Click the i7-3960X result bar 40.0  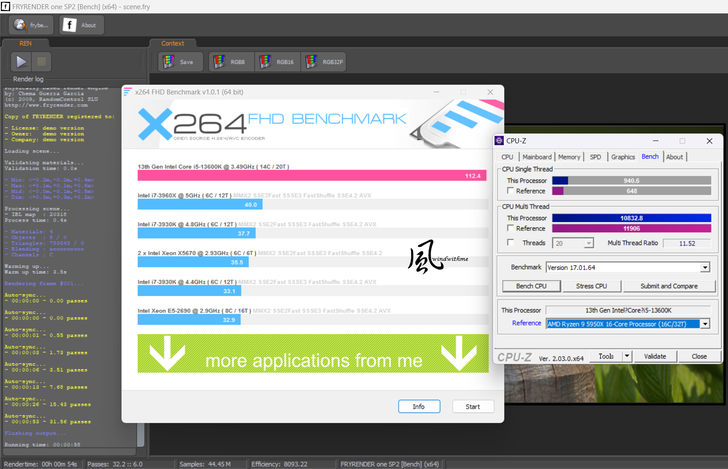click(200, 204)
